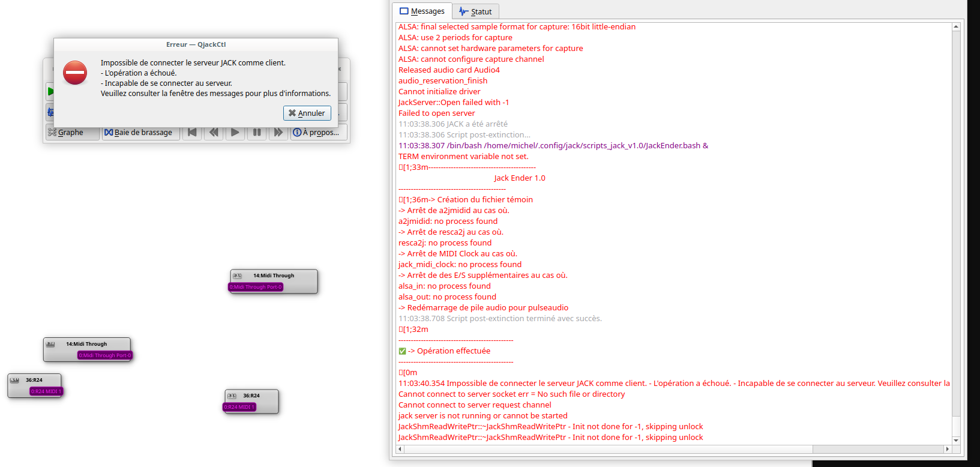Screen dimensions: 980x467
Task: Click the horizontal scrollbar right arrow
Action: [x=948, y=449]
